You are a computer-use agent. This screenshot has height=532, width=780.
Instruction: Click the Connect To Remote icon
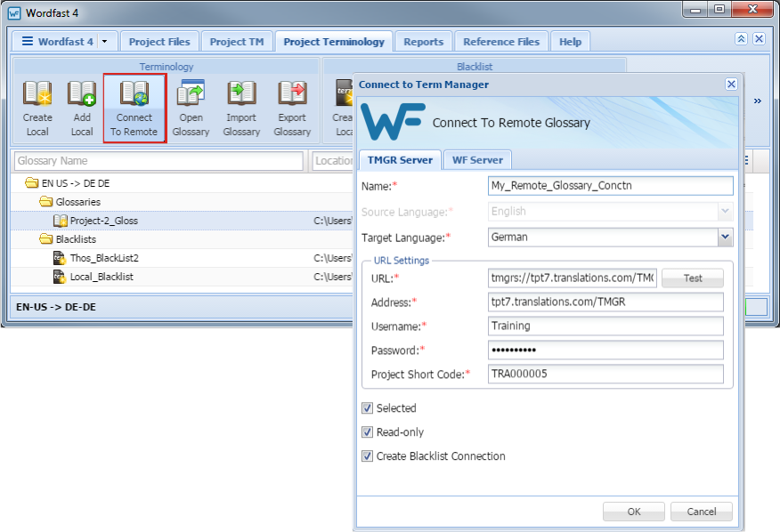(134, 93)
